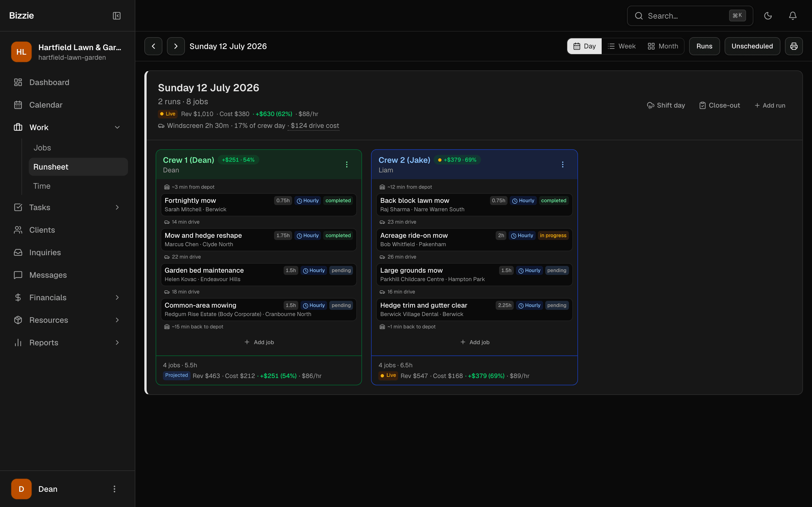Expand the Financials section

(x=117, y=297)
